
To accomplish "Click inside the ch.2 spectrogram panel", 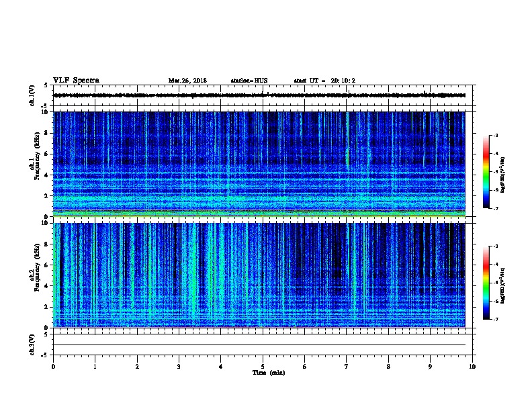I will tap(259, 275).
